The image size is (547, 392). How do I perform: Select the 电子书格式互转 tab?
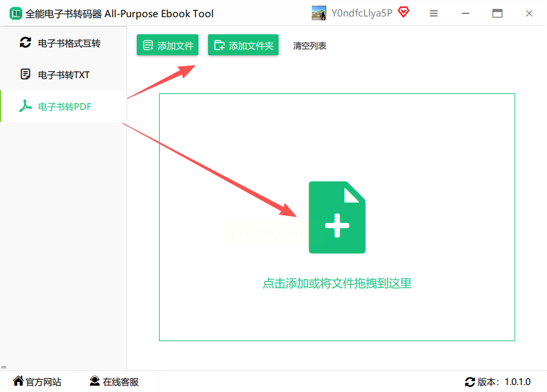coord(63,43)
